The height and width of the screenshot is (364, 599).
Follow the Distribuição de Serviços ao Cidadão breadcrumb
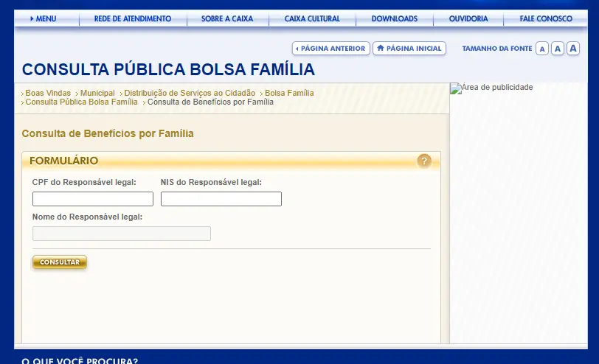click(x=190, y=93)
